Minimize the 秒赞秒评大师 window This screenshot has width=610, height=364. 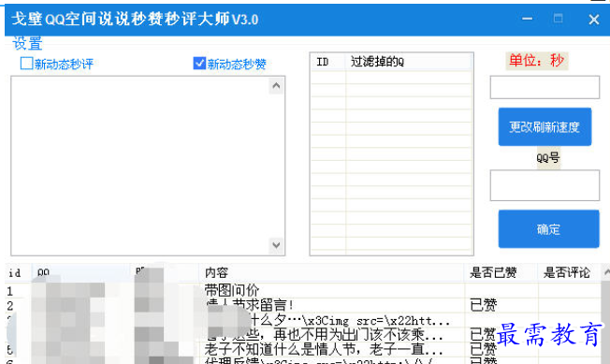[527, 19]
